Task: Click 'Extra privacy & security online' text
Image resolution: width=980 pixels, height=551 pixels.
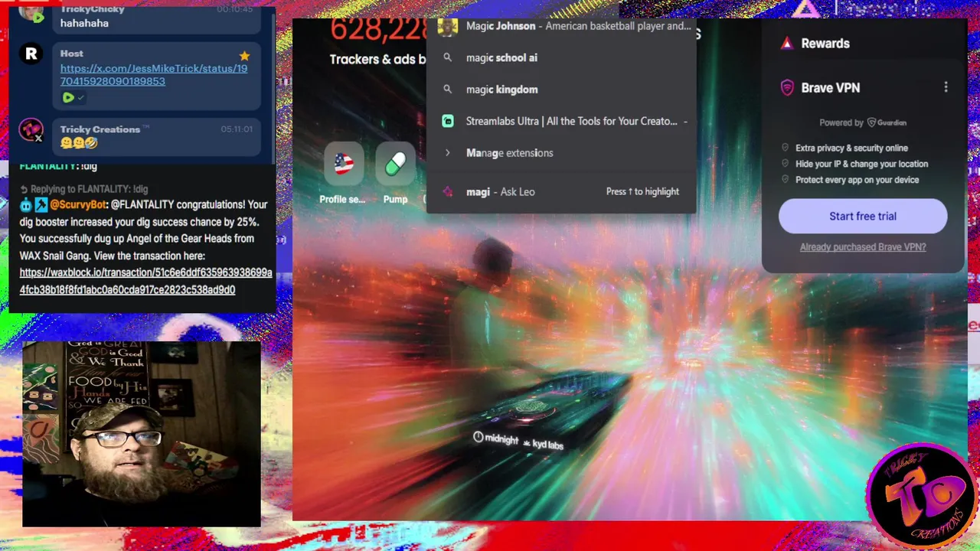Action: tap(851, 148)
